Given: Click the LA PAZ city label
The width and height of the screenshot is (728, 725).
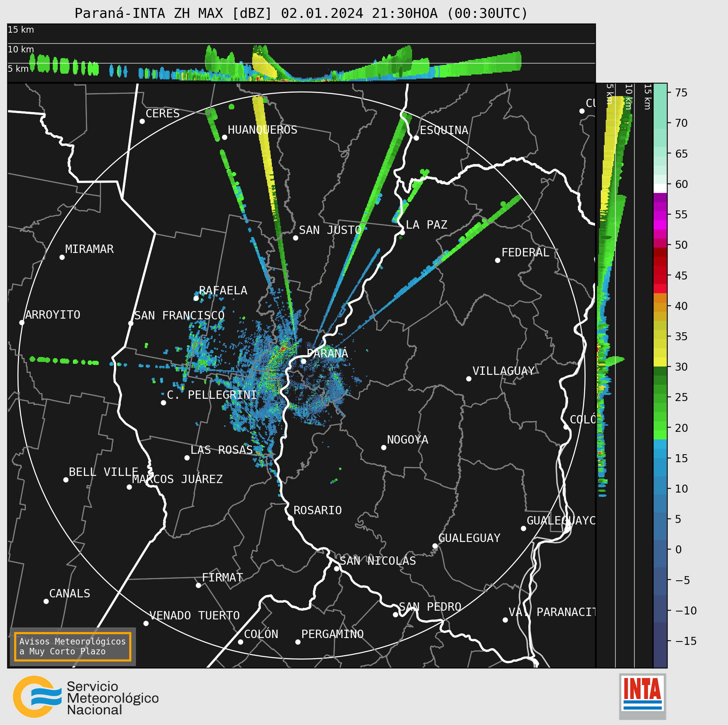Looking at the screenshot, I should [x=426, y=224].
